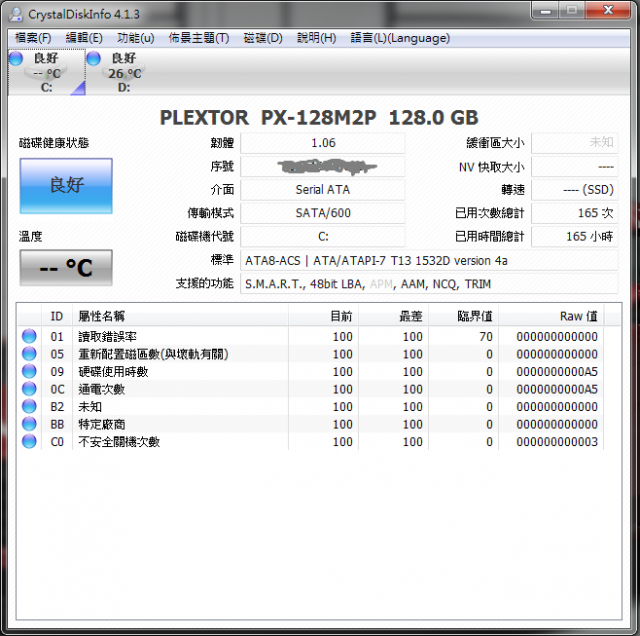
Task: Click status orb for attribute BB 特定廠商
Action: tap(29, 424)
